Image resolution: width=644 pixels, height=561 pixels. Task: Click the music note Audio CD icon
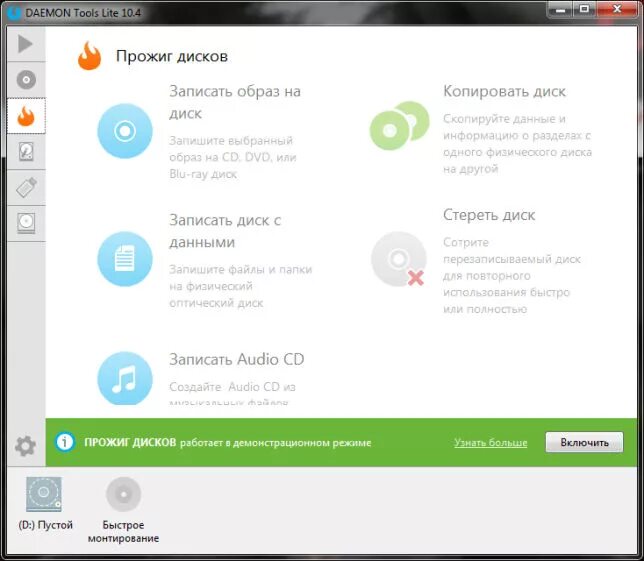(125, 378)
